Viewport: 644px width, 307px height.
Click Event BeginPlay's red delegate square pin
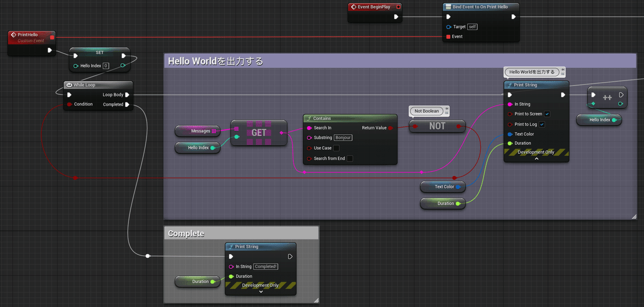pyautogui.click(x=399, y=7)
